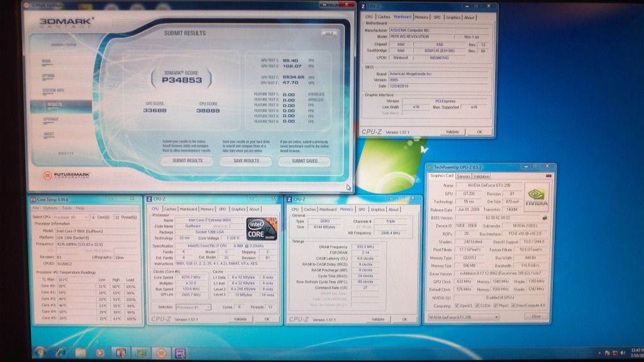Viewport: 644px width, 362px height.
Task: Toggle the DirectCompute 4.0 checkbox
Action: tap(514, 306)
